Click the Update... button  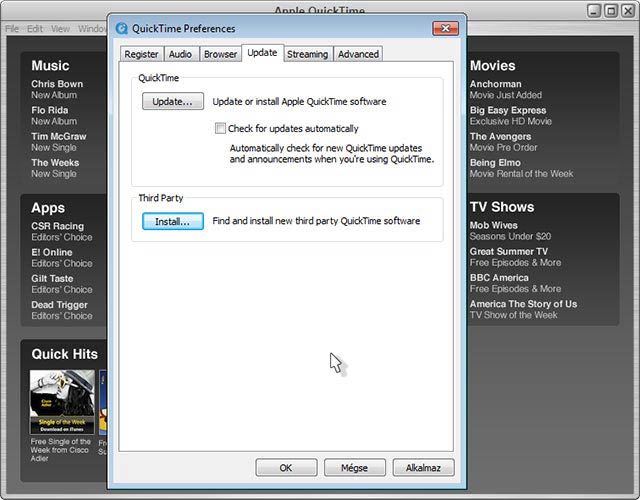click(x=173, y=102)
